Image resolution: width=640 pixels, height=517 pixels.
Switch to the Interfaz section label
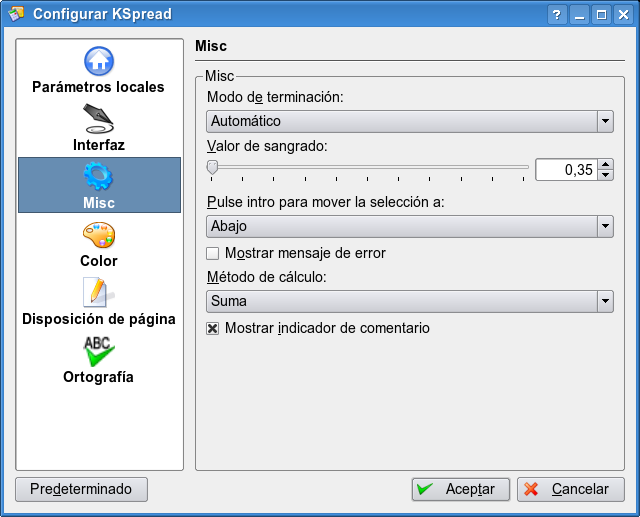tap(99, 145)
